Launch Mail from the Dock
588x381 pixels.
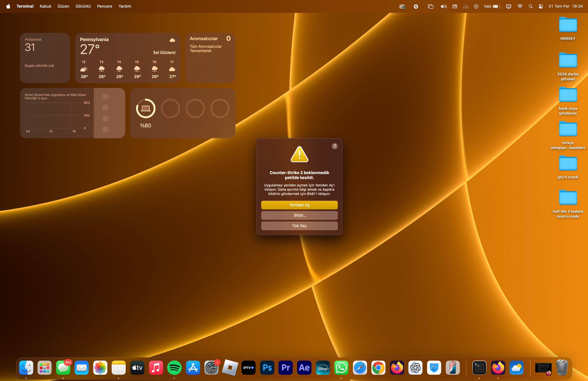[x=82, y=368]
